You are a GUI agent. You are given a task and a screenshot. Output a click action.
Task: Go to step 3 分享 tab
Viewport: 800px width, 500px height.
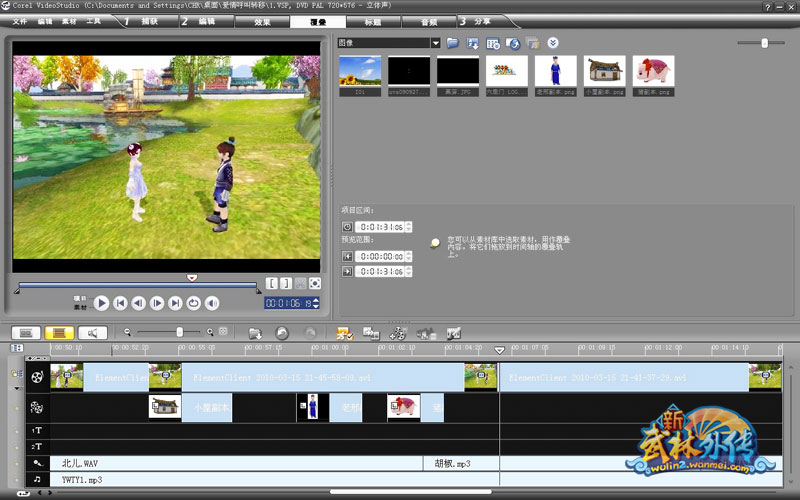(482, 21)
